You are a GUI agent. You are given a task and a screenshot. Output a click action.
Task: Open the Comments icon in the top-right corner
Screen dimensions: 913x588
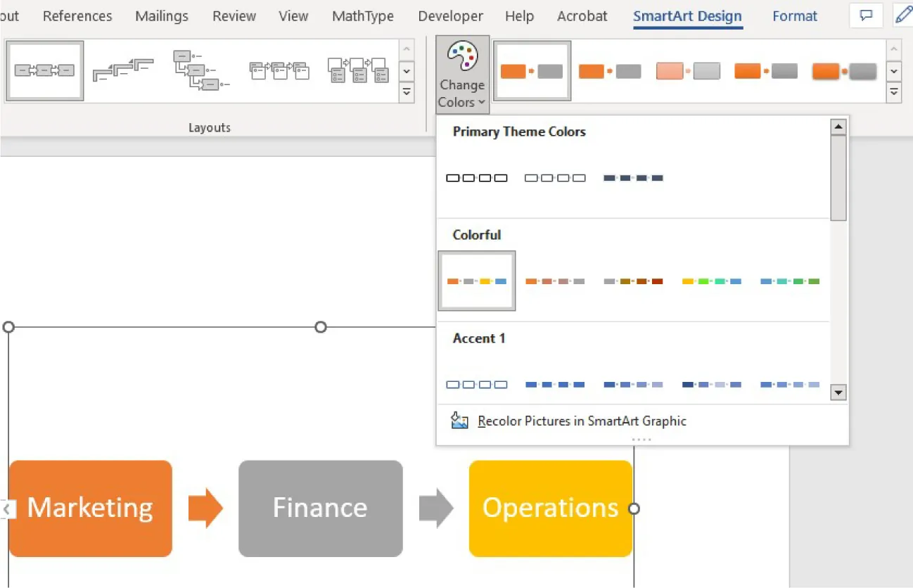click(866, 15)
